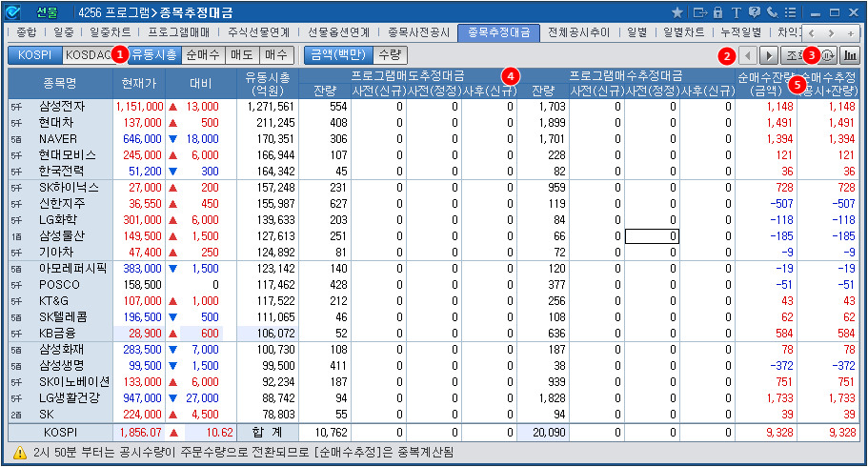This screenshot has width=868, height=467.
Task: Open the 전체공시추이 tab
Action: click(x=578, y=32)
